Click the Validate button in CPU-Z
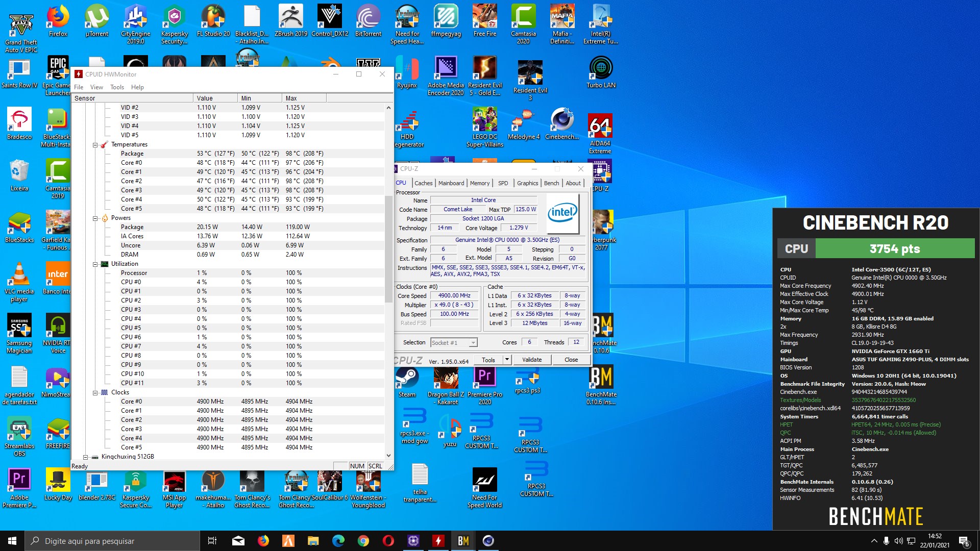 pos(532,360)
